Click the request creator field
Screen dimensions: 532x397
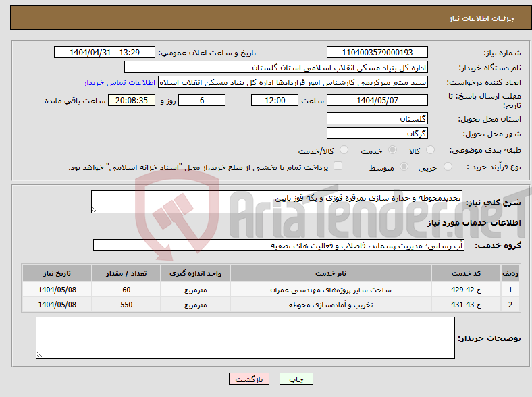tap(293, 82)
